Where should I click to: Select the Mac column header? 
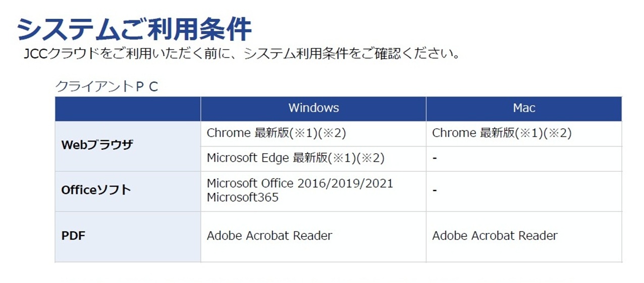click(x=524, y=108)
